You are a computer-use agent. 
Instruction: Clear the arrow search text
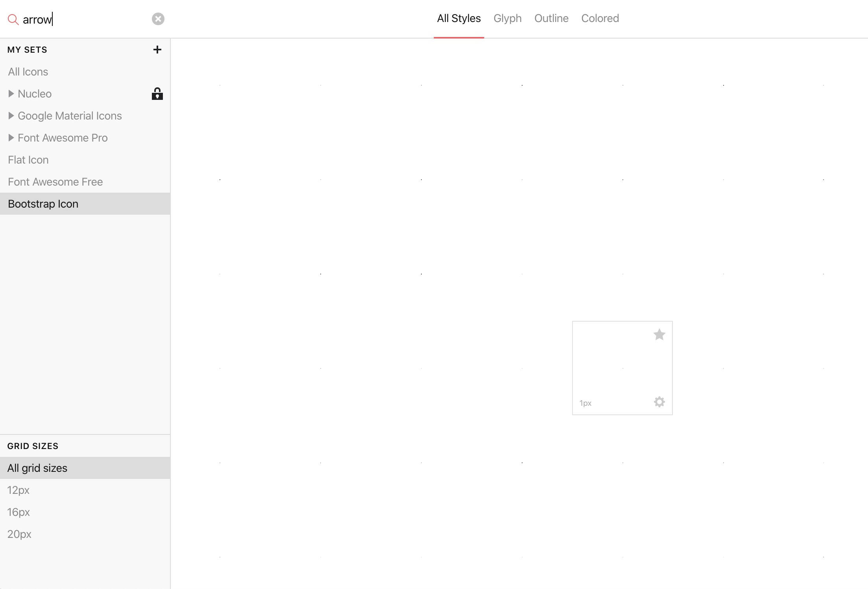(158, 19)
